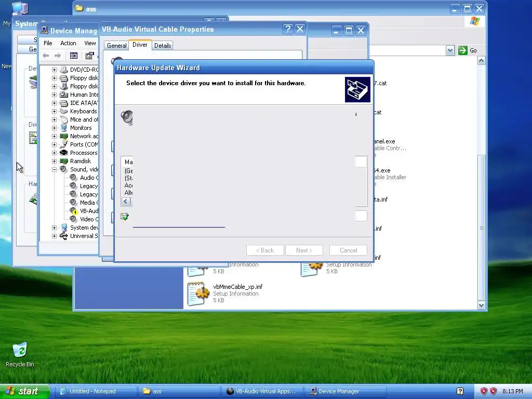Switch to the Driver tab
This screenshot has height=399, width=532.
140,45
